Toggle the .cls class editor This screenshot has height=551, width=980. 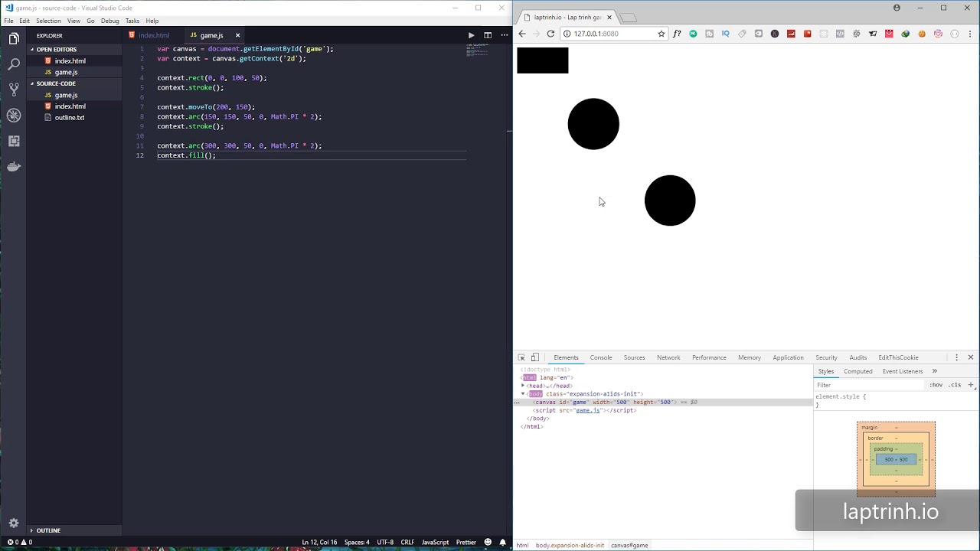point(955,385)
